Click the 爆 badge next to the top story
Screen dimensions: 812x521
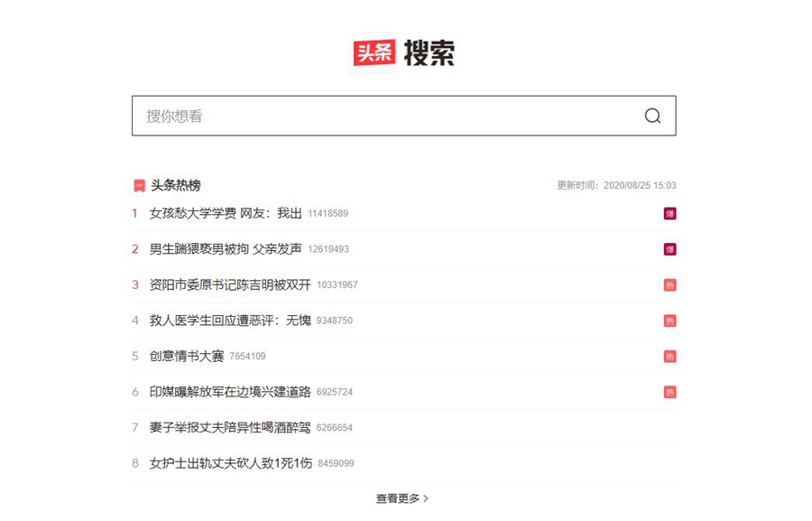pyautogui.click(x=670, y=213)
